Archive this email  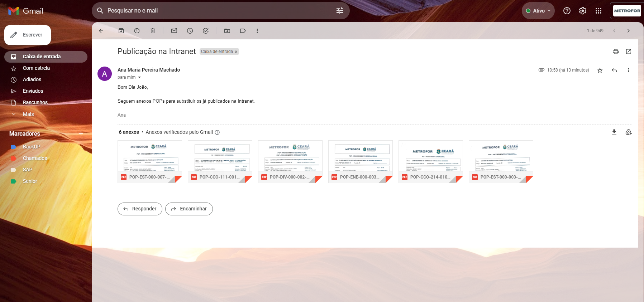click(x=121, y=31)
